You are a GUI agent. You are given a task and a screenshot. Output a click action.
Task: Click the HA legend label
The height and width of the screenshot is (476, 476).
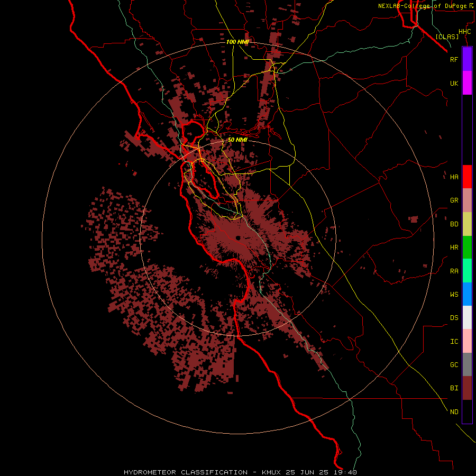[454, 177]
